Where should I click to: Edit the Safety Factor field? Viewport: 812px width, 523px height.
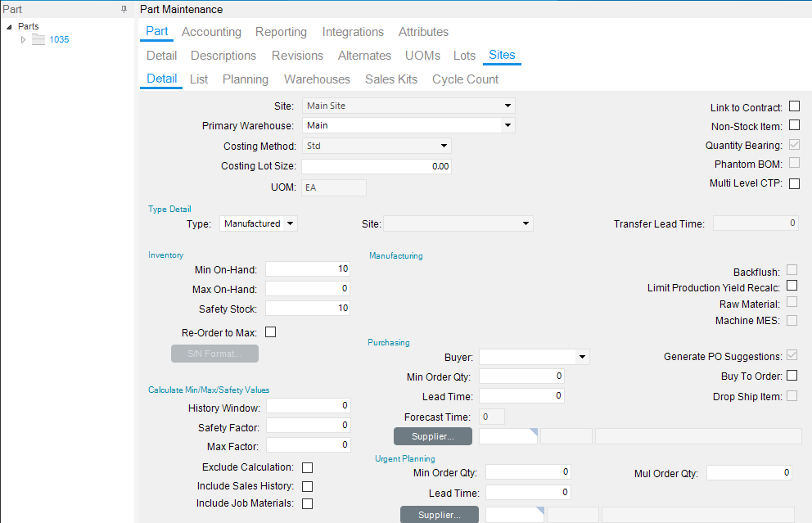pos(309,425)
